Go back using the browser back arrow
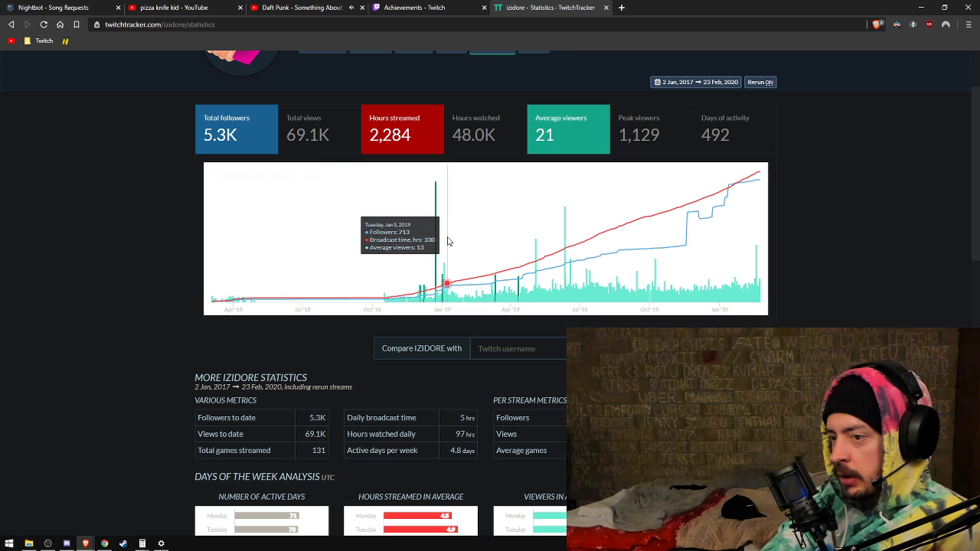The height and width of the screenshot is (551, 980). (11, 24)
